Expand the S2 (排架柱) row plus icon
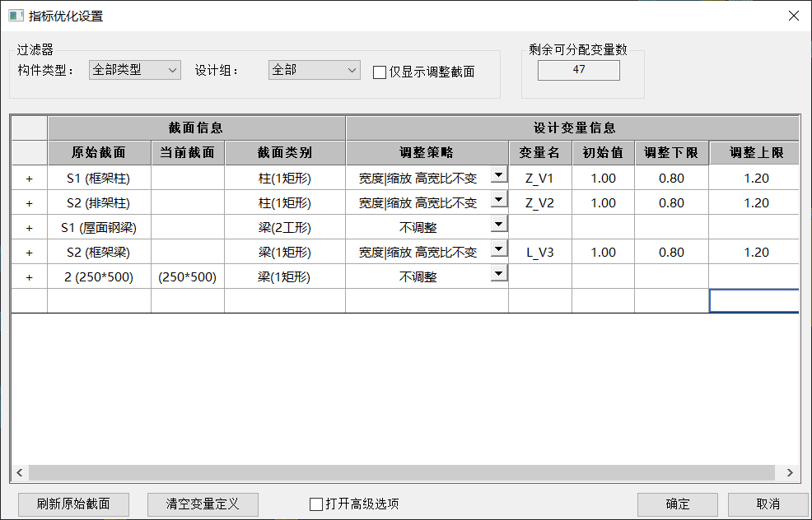812x520 pixels. pos(30,203)
